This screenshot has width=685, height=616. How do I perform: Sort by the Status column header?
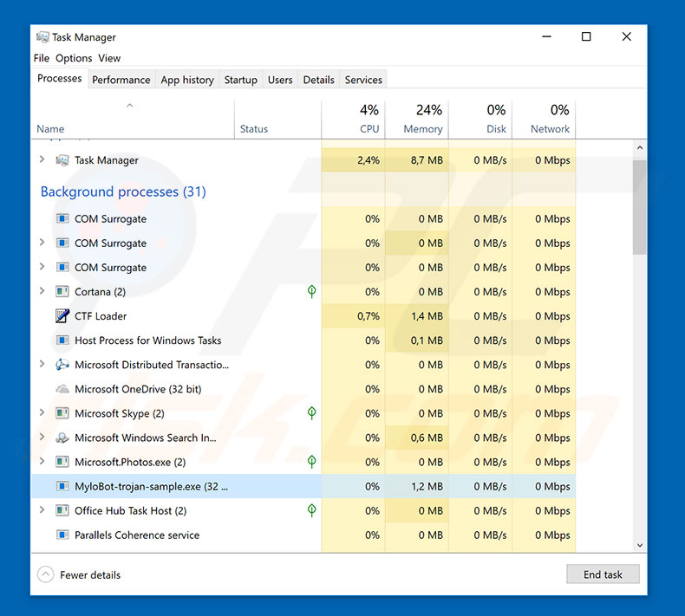[x=277, y=120]
